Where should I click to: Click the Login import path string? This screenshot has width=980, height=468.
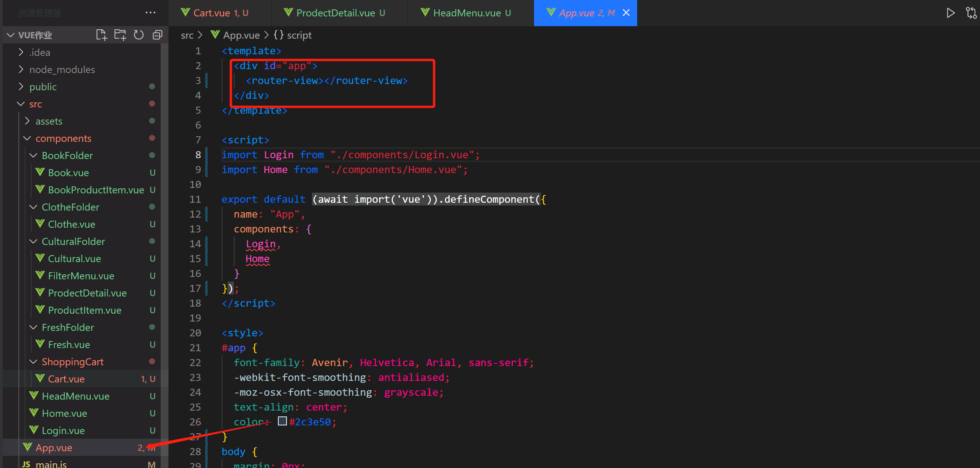(x=403, y=155)
